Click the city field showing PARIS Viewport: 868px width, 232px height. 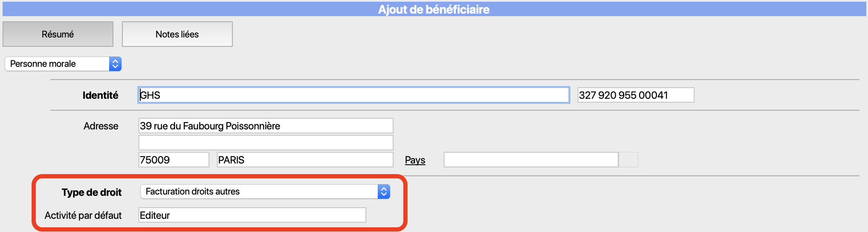tap(305, 160)
